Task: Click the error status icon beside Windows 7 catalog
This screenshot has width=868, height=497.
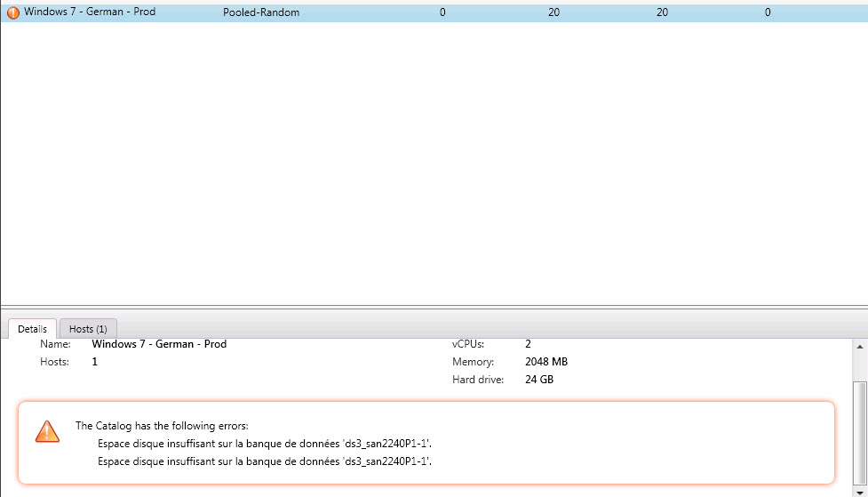Action: click(13, 12)
